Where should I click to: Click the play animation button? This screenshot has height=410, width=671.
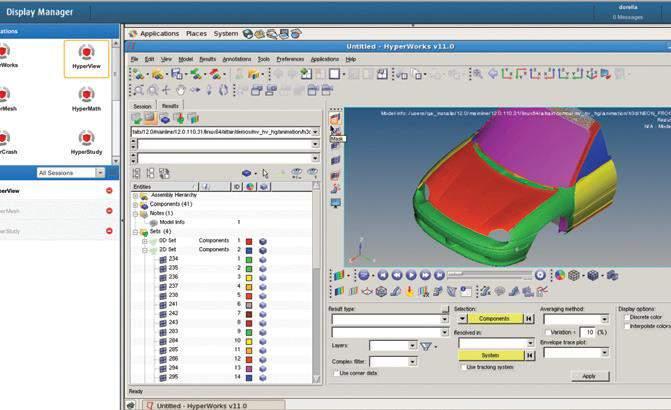(411, 275)
